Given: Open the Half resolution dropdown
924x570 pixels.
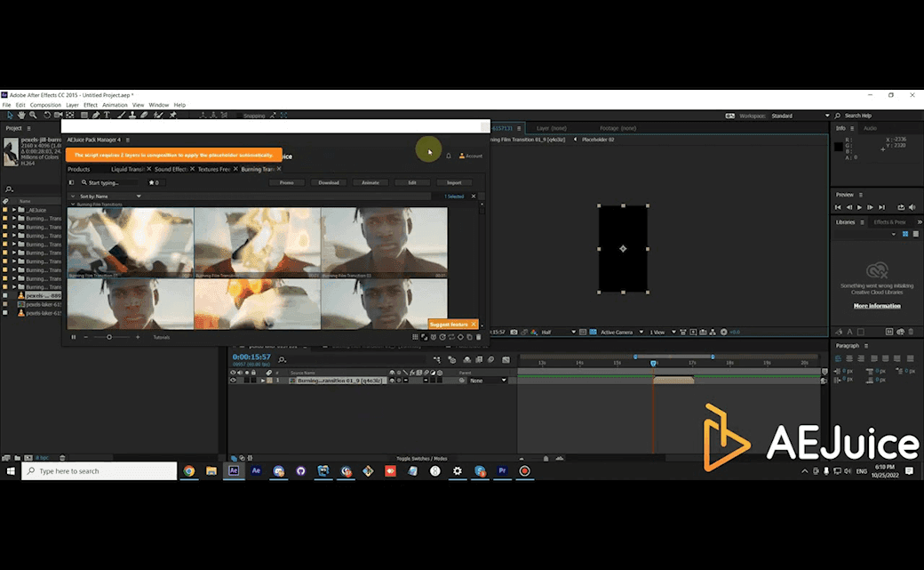Looking at the screenshot, I should click(558, 333).
